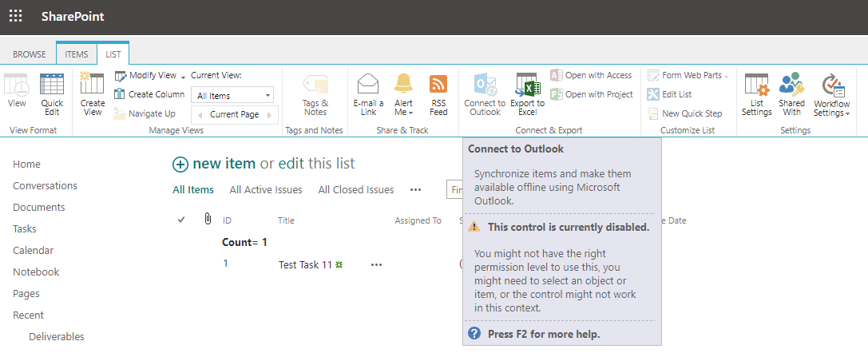Open Pages in left navigation
This screenshot has width=868, height=353.
click(x=26, y=294)
